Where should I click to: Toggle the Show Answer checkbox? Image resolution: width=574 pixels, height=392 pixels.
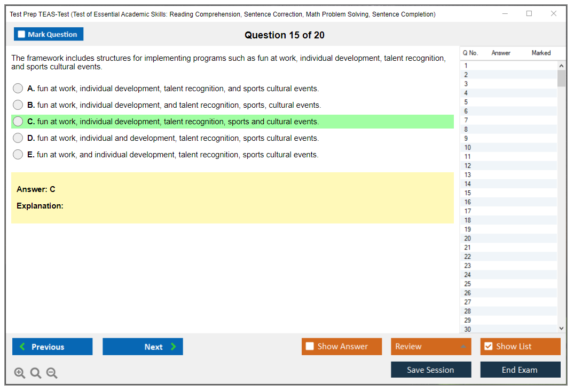pyautogui.click(x=310, y=347)
